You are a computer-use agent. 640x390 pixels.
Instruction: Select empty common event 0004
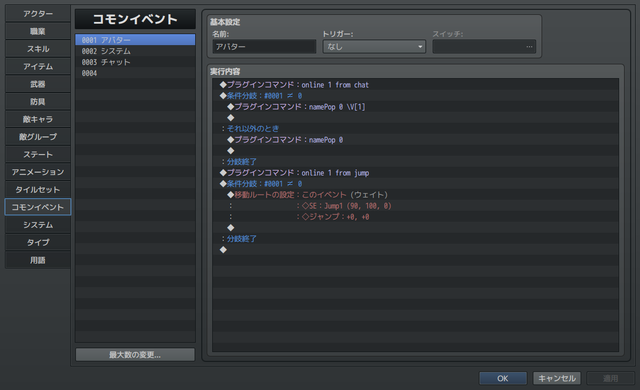tap(135, 73)
